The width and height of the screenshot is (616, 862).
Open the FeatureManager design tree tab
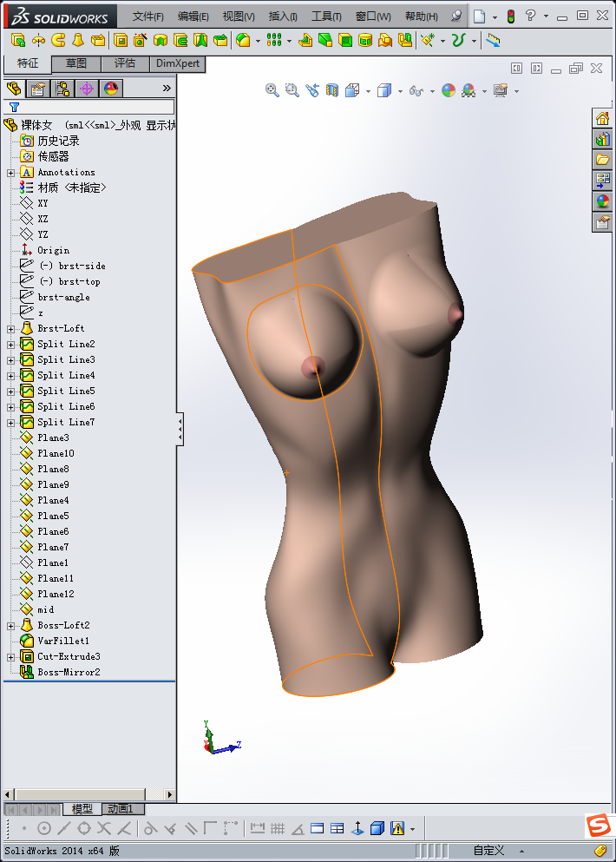(x=14, y=89)
